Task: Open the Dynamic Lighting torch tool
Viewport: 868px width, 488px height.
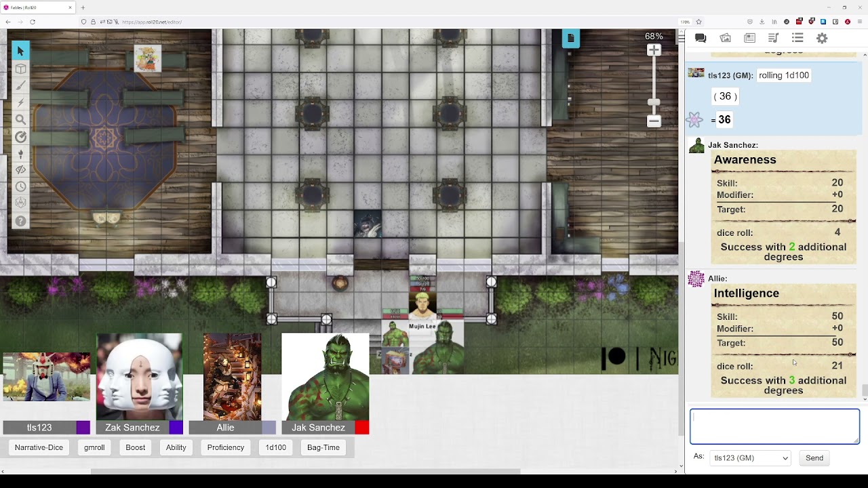Action: point(20,153)
